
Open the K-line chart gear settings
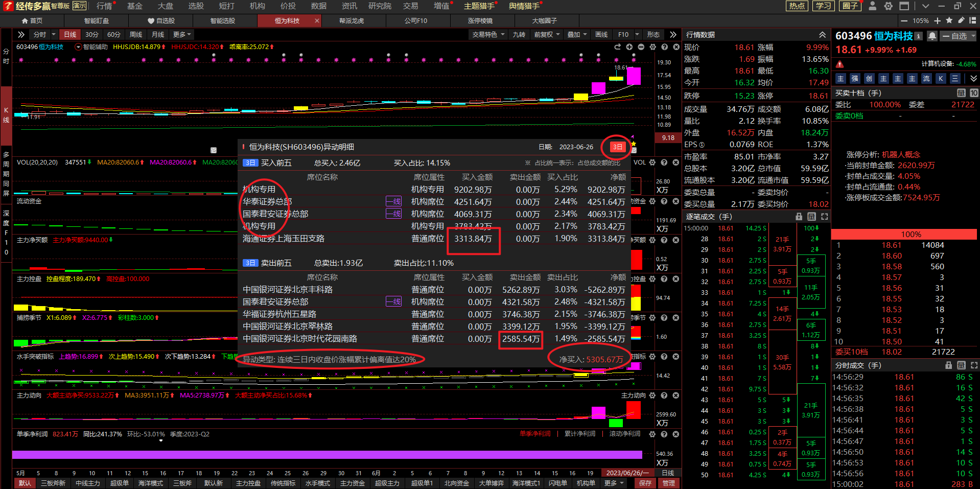click(652, 47)
